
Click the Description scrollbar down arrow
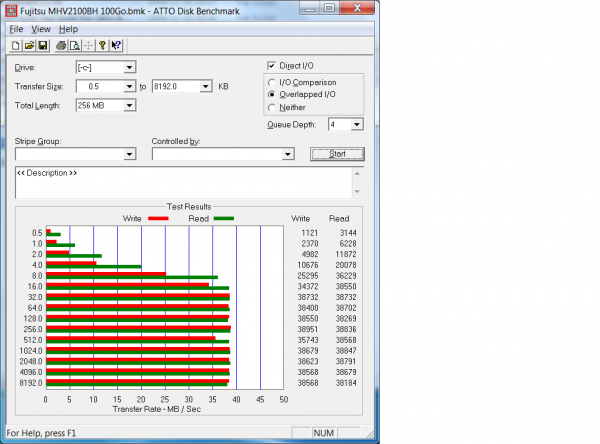pyautogui.click(x=357, y=192)
